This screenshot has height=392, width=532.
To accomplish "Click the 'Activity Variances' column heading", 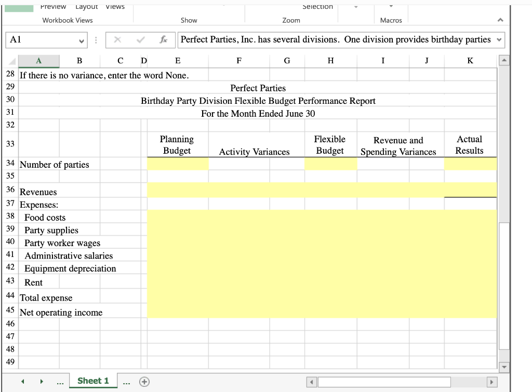I will pos(254,152).
